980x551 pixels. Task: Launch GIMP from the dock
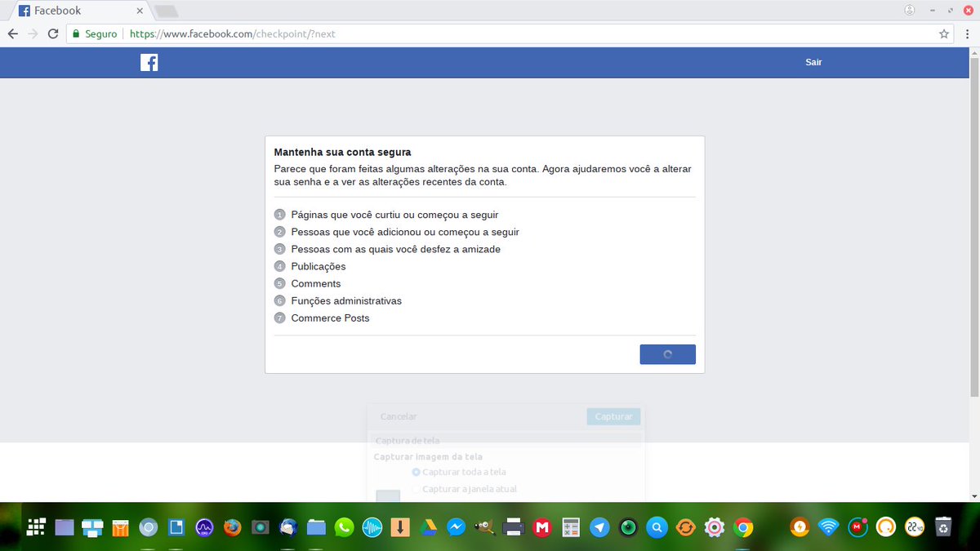tap(484, 527)
